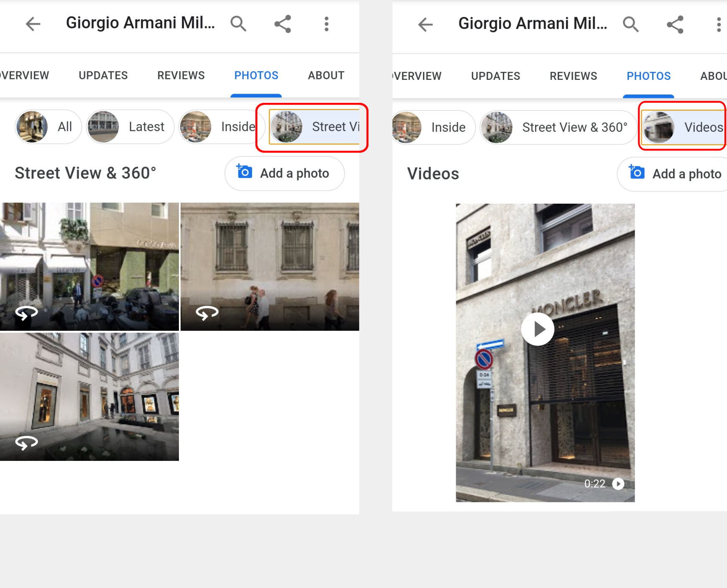Tap 360 rotate icon on scooters photo
This screenshot has width=727, height=588.
coord(26,312)
